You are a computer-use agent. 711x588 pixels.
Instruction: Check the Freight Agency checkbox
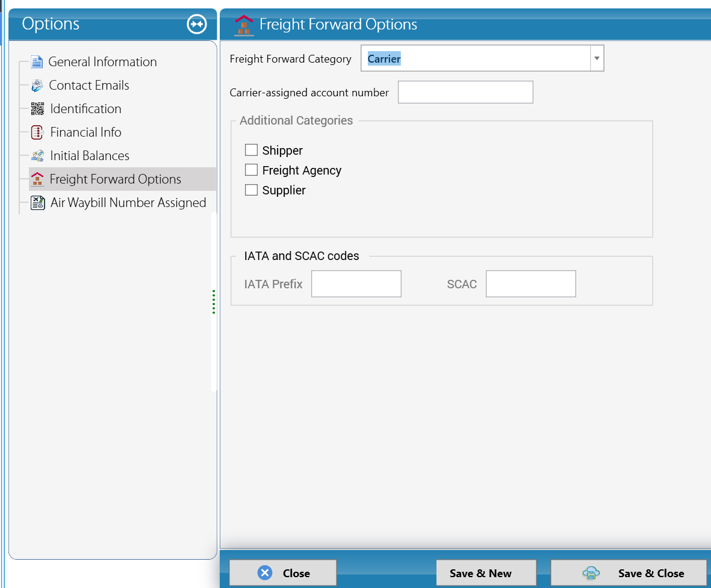click(251, 170)
